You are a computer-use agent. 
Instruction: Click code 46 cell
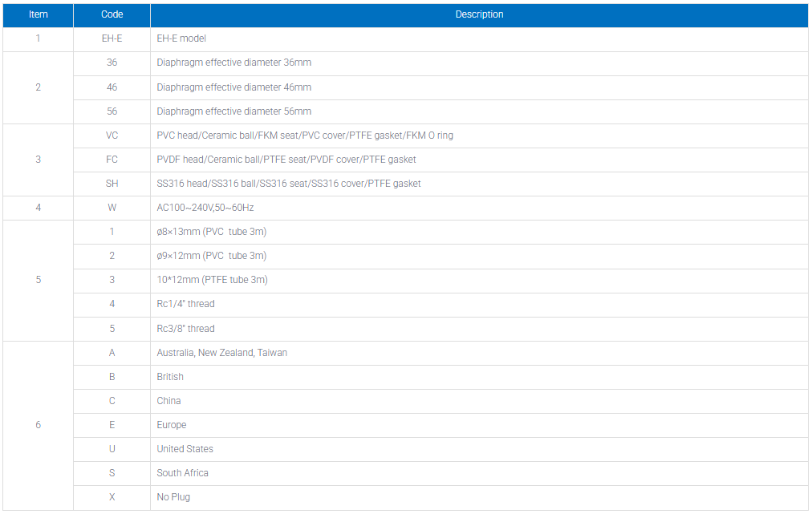point(112,87)
